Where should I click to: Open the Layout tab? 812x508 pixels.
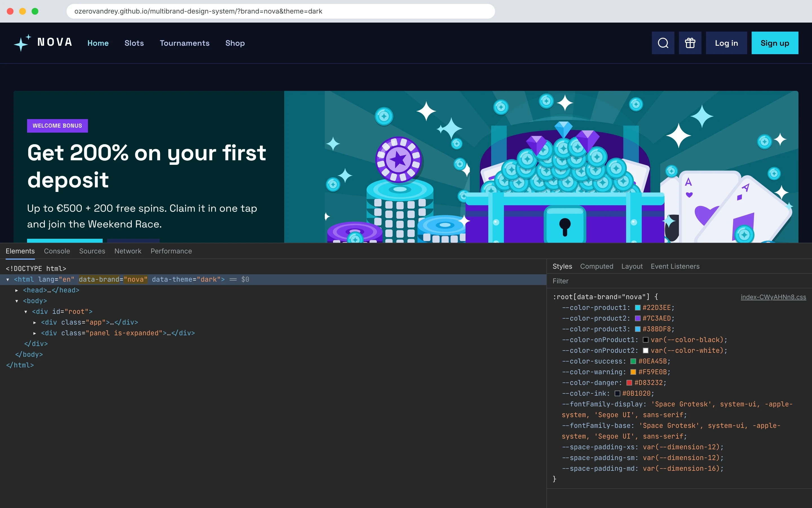click(x=632, y=266)
